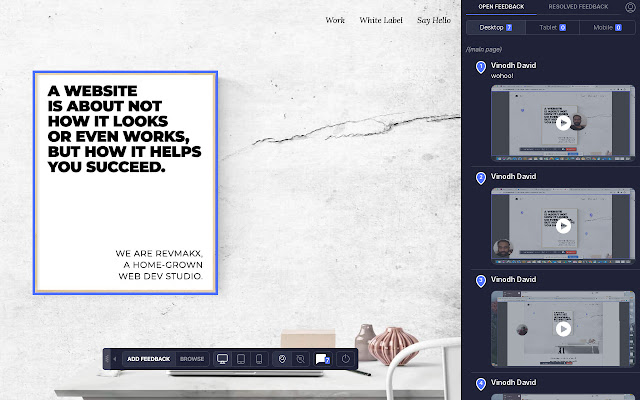Click the power icon in feedback toolbar
This screenshot has height=400, width=640.
(346, 359)
